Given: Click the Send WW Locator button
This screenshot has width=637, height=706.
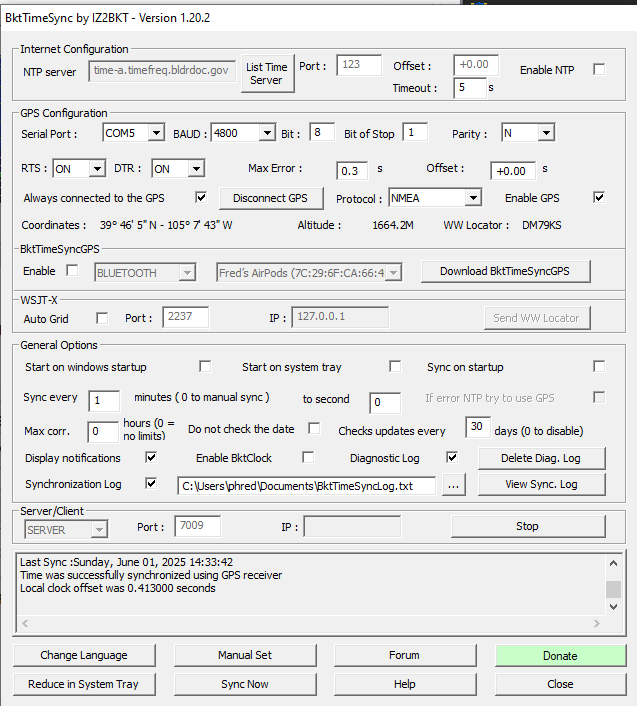Looking at the screenshot, I should coord(537,318).
